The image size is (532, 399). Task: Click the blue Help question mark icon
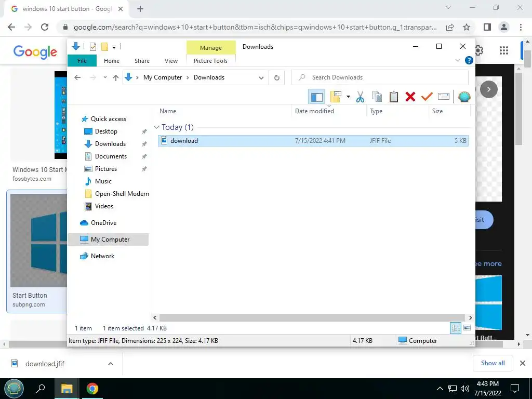[x=469, y=60]
